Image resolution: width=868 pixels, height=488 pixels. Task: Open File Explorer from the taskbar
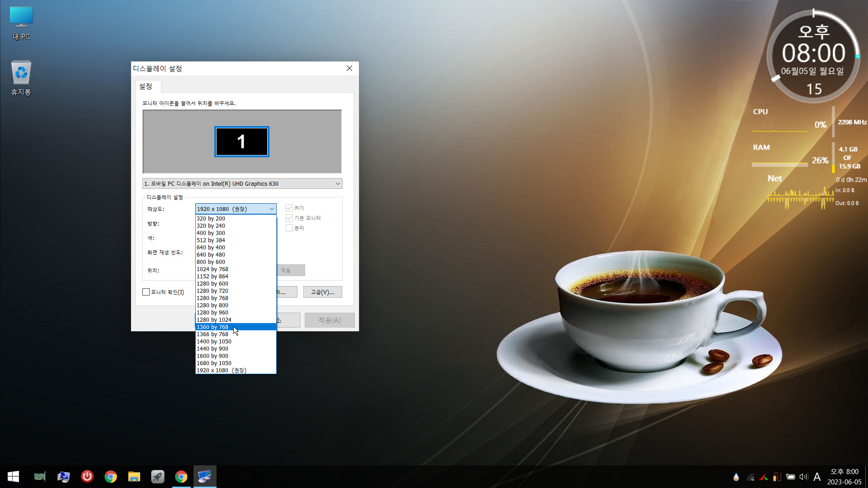[134, 477]
